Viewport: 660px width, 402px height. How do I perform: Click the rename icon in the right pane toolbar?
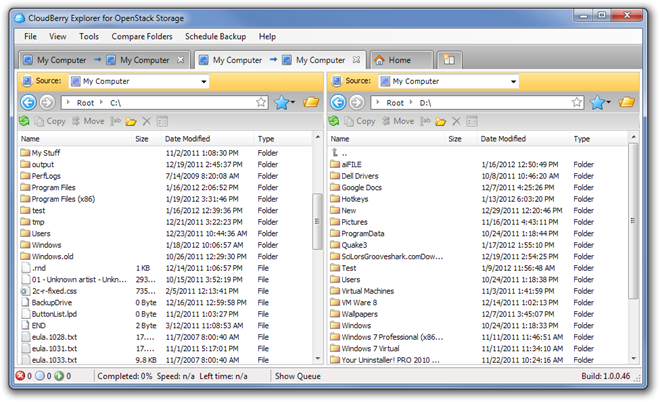coord(425,121)
